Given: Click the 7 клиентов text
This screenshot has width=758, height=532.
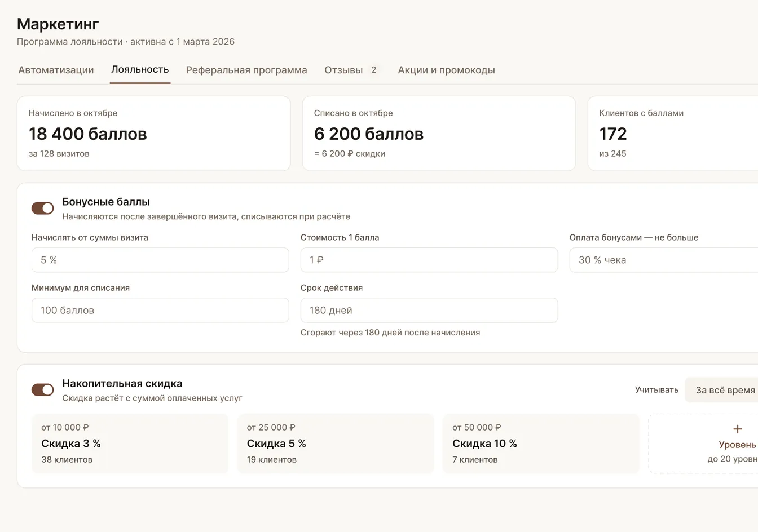Looking at the screenshot, I should [x=475, y=459].
